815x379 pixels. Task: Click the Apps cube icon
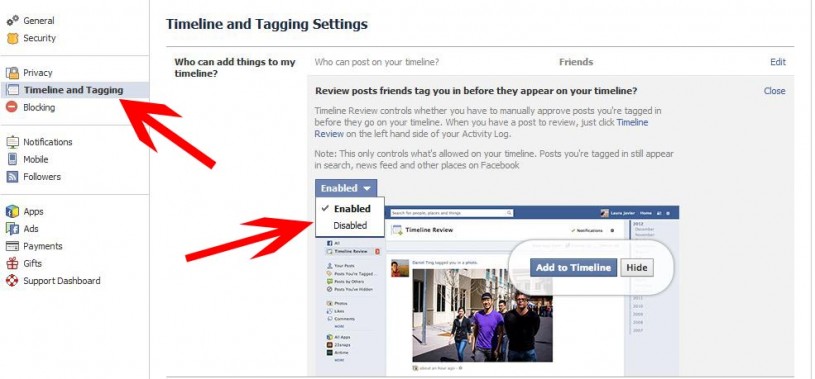(x=12, y=212)
